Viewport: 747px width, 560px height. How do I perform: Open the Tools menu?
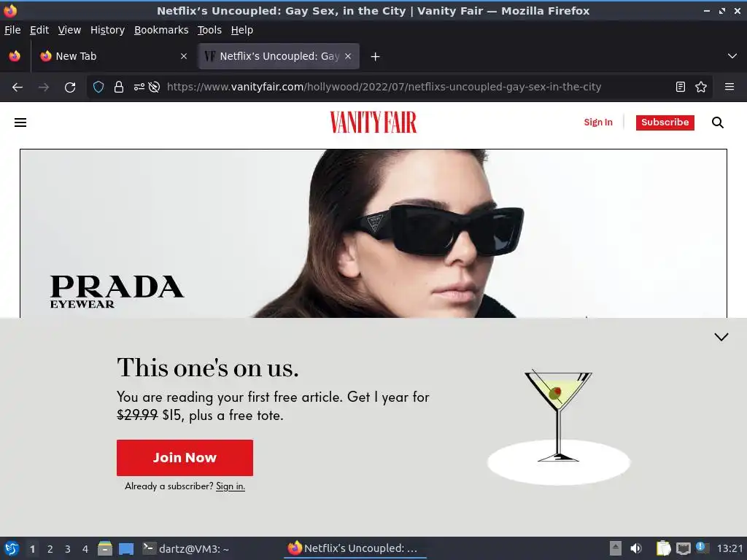[x=209, y=30]
